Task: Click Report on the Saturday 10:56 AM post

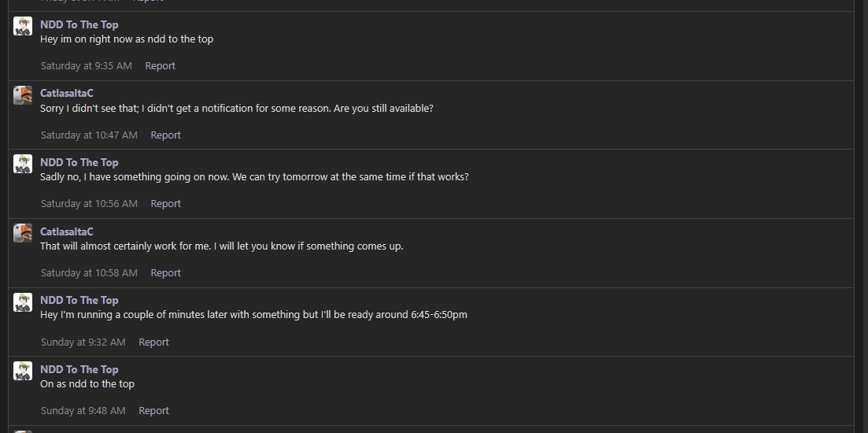Action: click(x=165, y=204)
